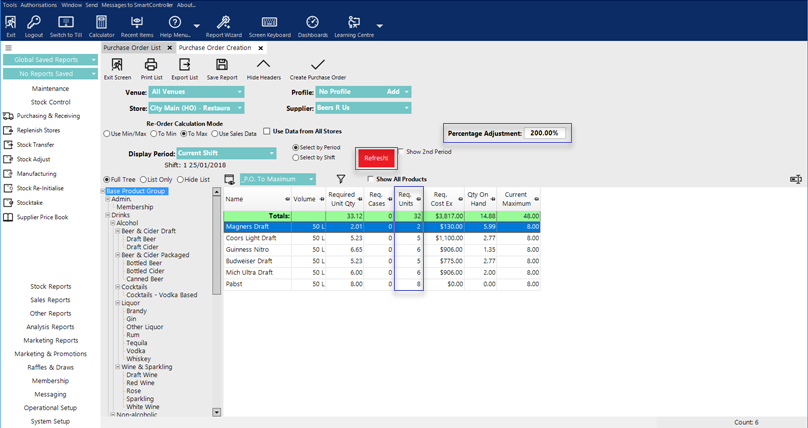Click the Export List icon
This screenshot has width=808, height=428.
(185, 66)
